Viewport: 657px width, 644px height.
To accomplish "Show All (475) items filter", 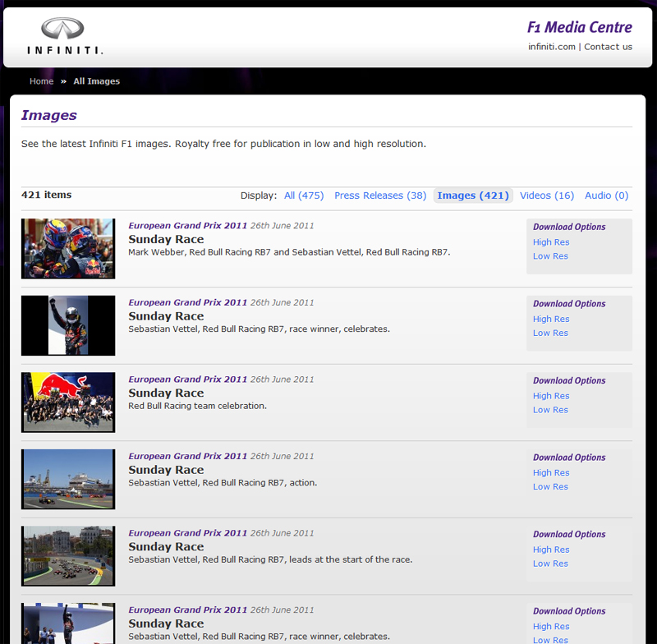I will pyautogui.click(x=304, y=195).
